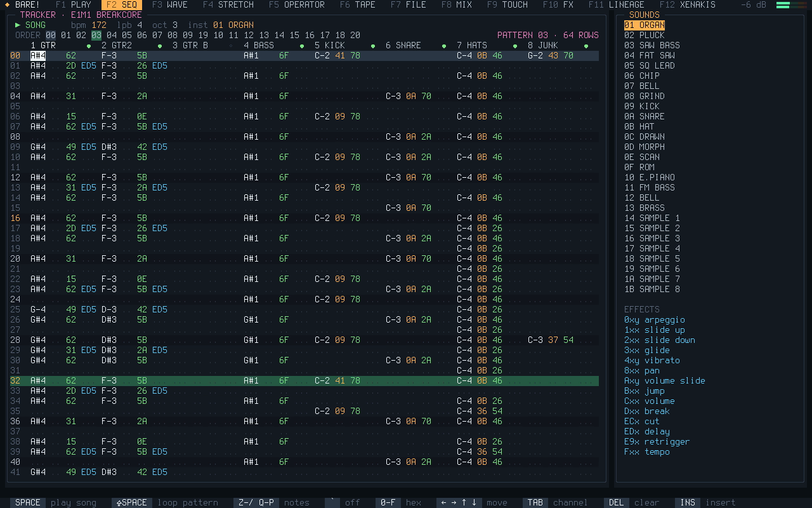This screenshot has height=508, width=812.
Task: Toggle the 7 HATS channel mute dot
Action: tap(515, 46)
